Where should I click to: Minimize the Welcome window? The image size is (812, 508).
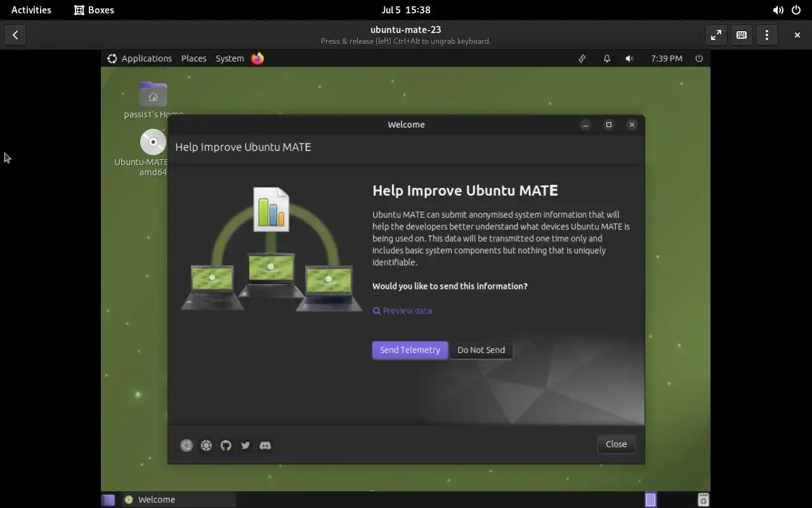(x=586, y=125)
